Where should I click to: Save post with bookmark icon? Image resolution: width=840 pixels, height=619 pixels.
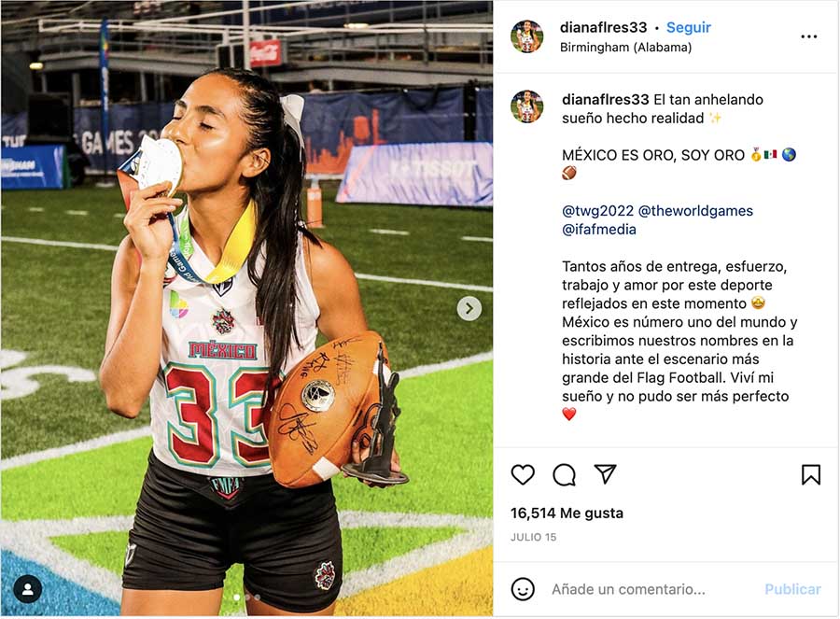pos(810,475)
